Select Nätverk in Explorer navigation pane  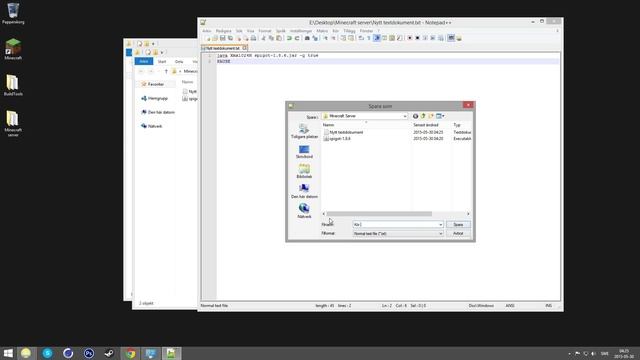[x=151, y=126]
